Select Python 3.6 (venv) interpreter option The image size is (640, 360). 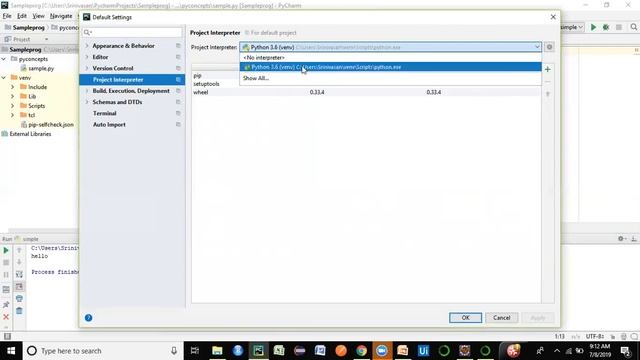click(391, 67)
